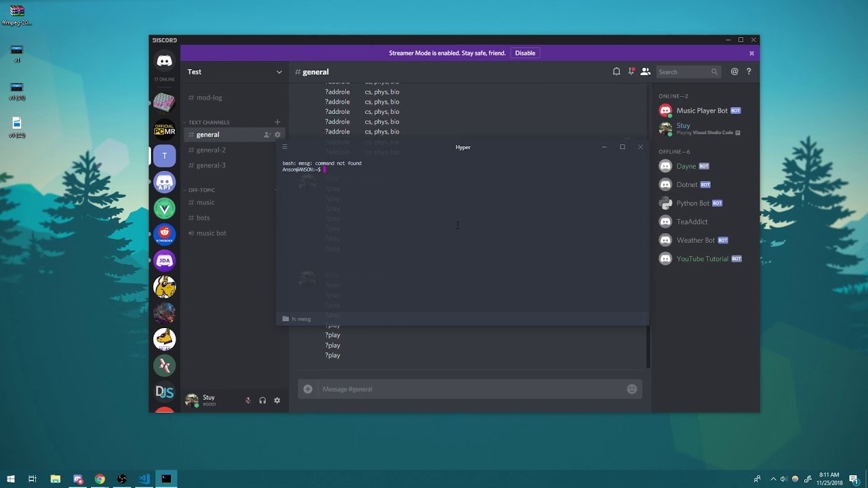Screen dimensions: 868x488
Task: Open Discord user settings gear
Action: tap(277, 401)
